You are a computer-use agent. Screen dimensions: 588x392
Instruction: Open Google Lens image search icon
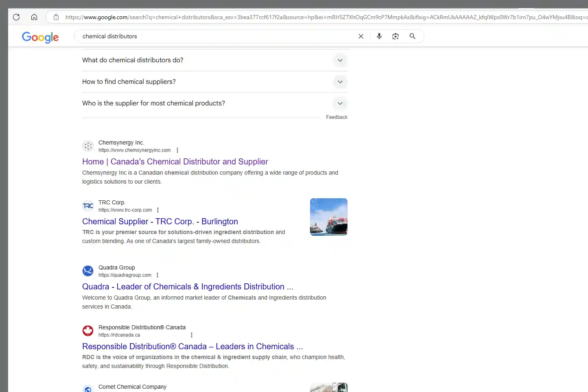(395, 36)
